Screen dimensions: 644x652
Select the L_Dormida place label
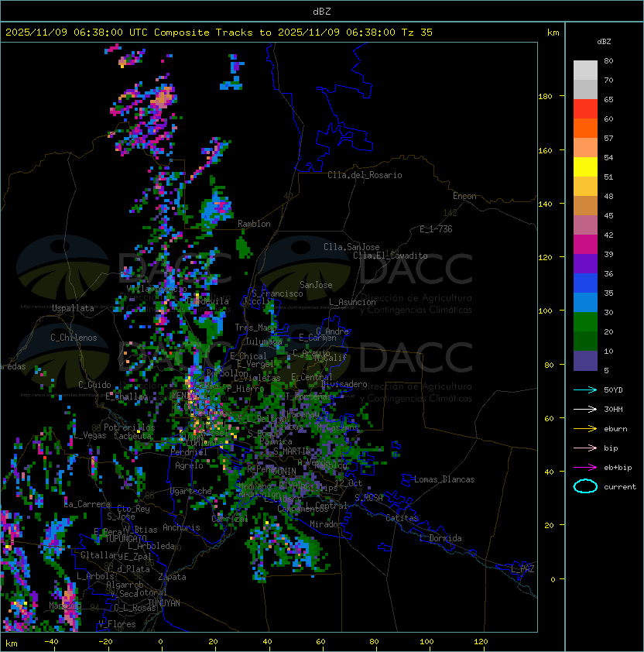tap(440, 538)
